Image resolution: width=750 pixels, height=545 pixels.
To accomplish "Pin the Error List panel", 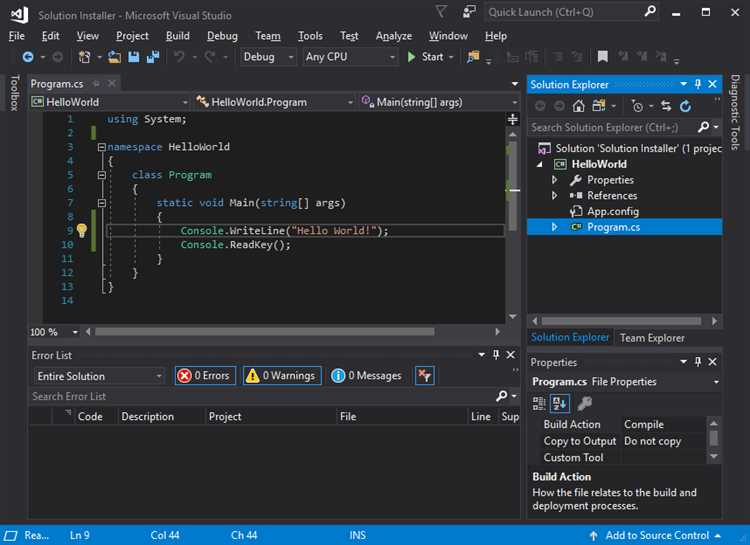I will tap(496, 355).
